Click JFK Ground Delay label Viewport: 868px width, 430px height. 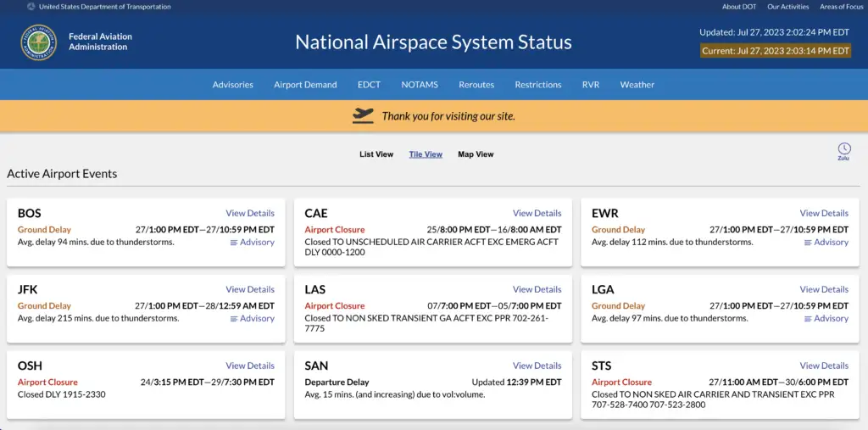(x=44, y=306)
